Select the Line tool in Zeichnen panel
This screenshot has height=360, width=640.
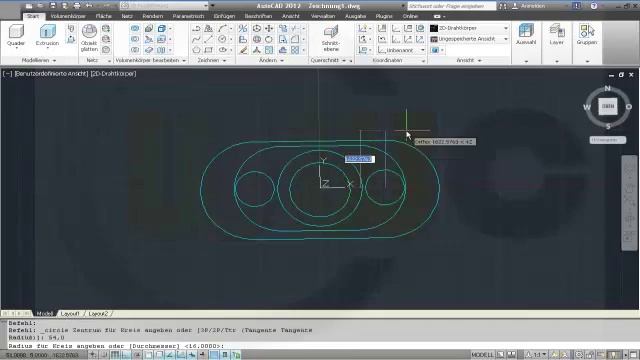[209, 39]
